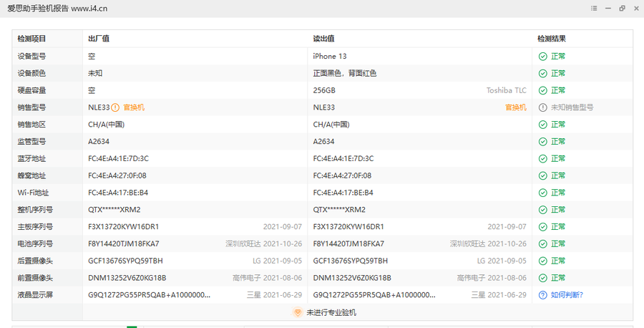The height and width of the screenshot is (328, 644).
Task: Click green check icon in 监管型号 row
Action: click(x=542, y=142)
